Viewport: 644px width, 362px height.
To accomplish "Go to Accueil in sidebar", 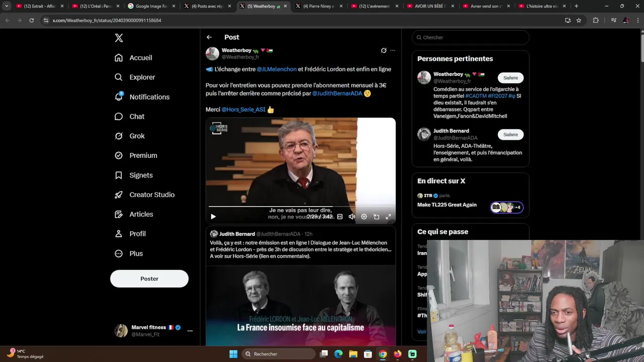I will [x=133, y=58].
